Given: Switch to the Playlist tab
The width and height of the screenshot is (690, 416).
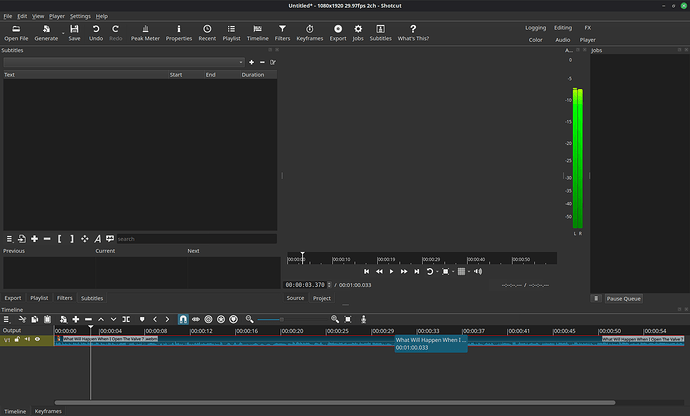Looking at the screenshot, I should coord(39,298).
